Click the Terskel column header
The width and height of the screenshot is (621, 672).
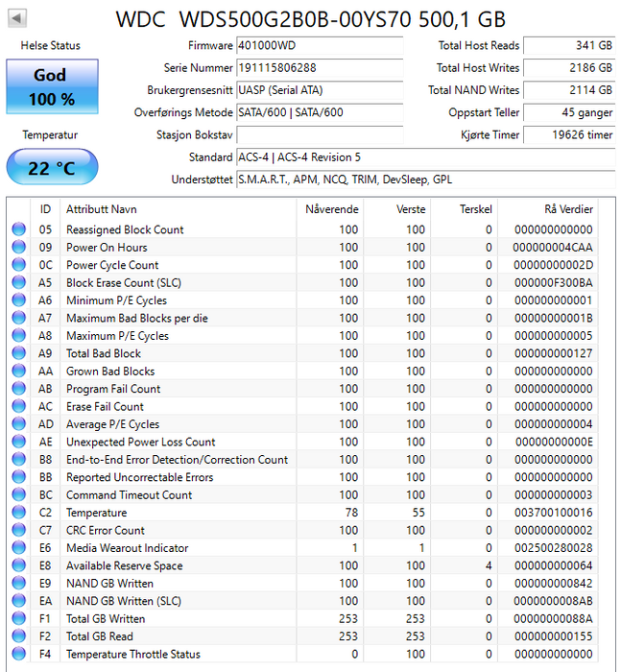[475, 209]
